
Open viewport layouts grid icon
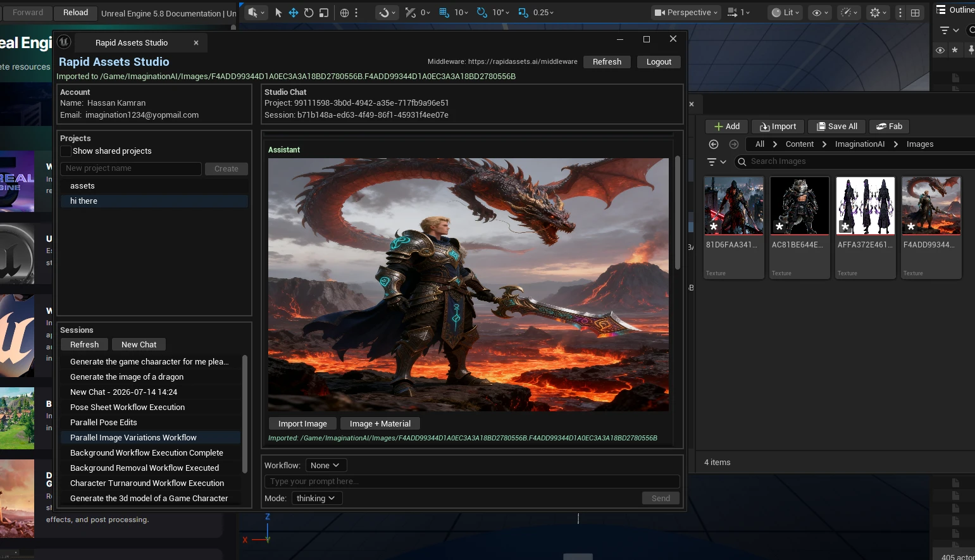coord(915,13)
